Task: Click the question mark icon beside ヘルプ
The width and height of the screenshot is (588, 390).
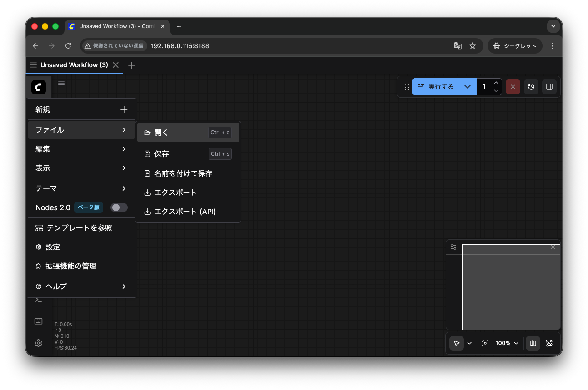Action: tap(39, 286)
